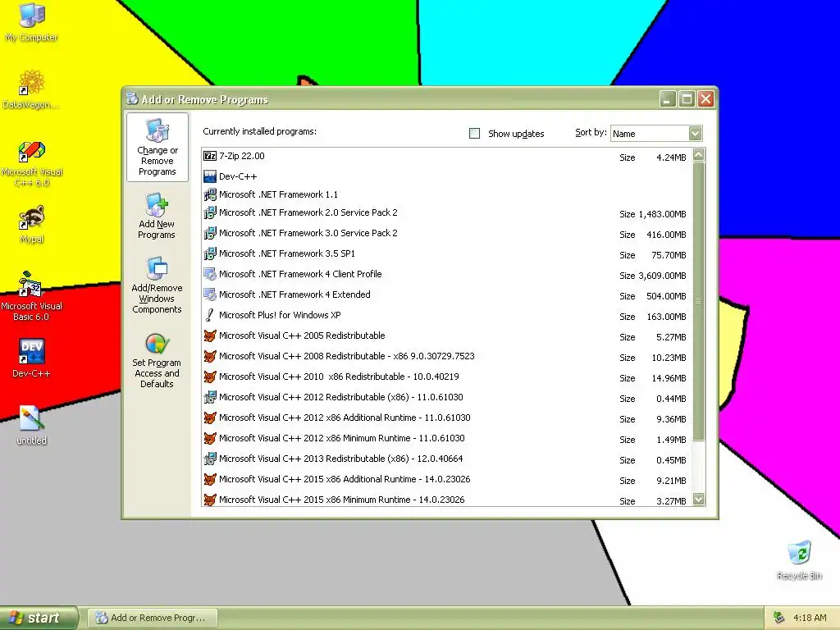Click the scrollbar up arrow

699,155
